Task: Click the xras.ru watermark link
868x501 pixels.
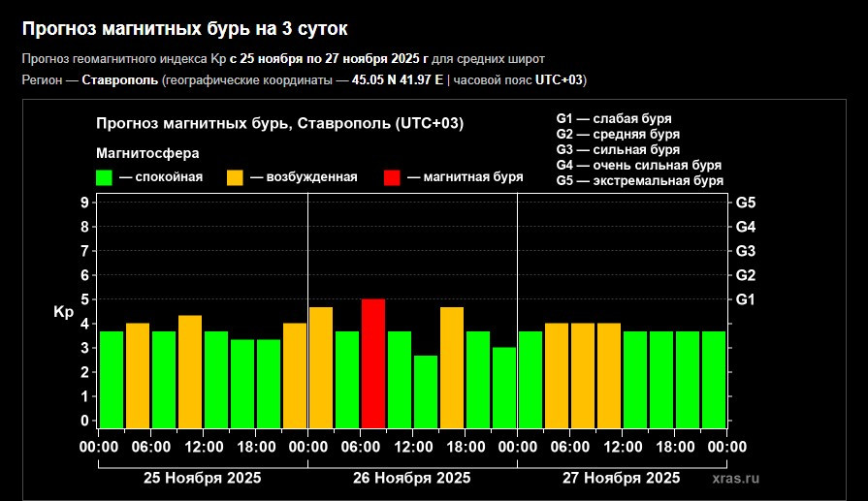Action: click(735, 479)
